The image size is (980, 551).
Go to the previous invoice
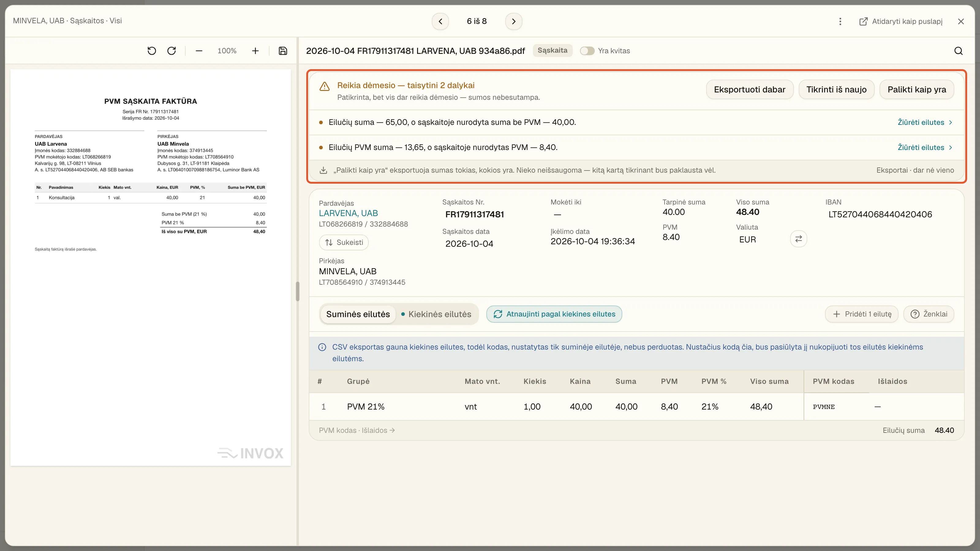[440, 21]
